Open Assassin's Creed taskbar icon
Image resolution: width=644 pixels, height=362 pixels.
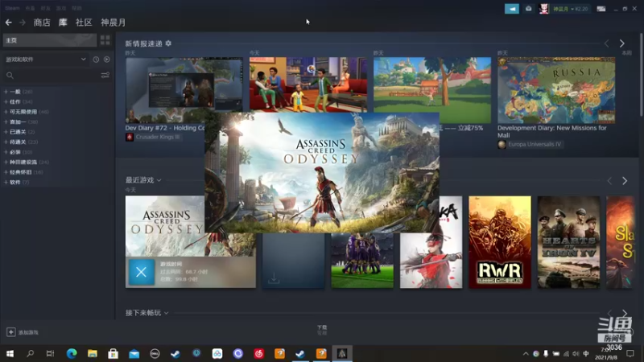coord(342,353)
